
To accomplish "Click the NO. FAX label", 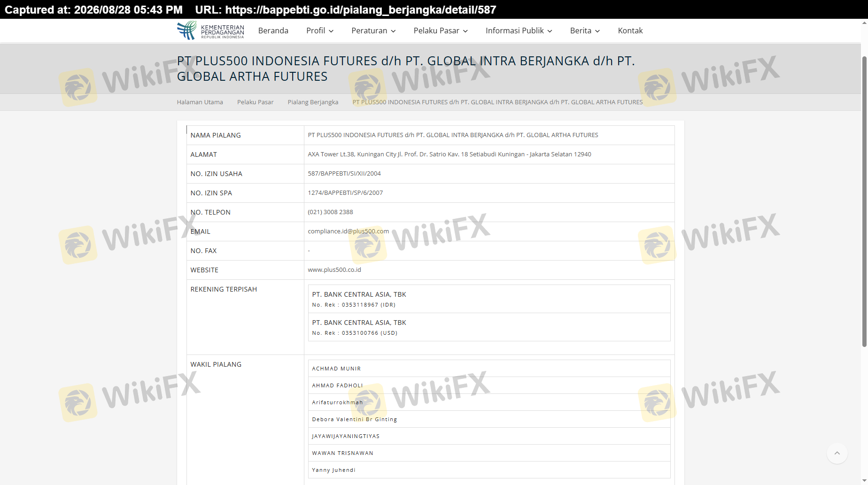I will click(204, 251).
